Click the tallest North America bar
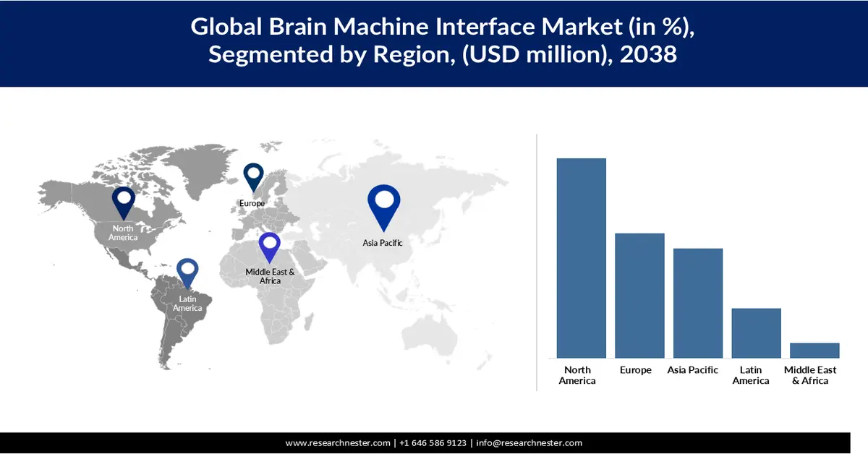This screenshot has height=454, width=868. (581, 257)
